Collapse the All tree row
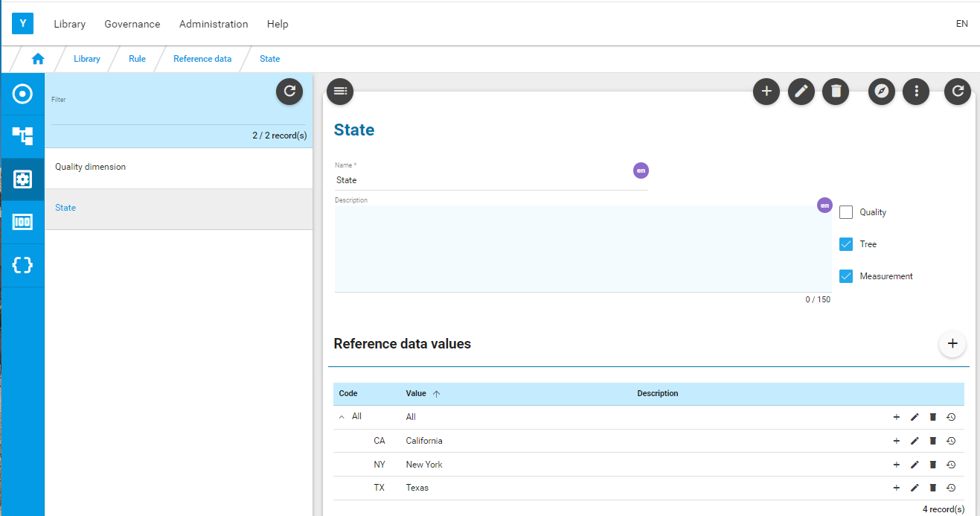 pos(342,417)
